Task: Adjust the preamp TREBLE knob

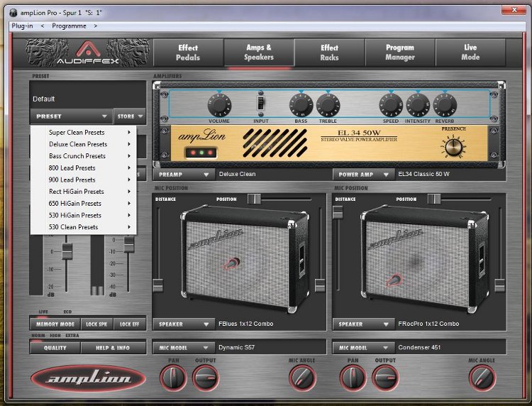Action: (328, 105)
